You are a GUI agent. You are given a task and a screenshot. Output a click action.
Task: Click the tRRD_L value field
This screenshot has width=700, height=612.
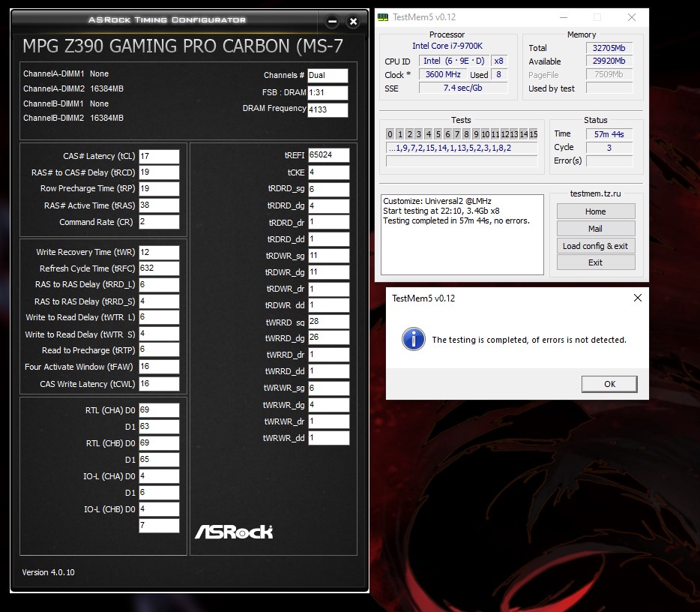tap(159, 284)
